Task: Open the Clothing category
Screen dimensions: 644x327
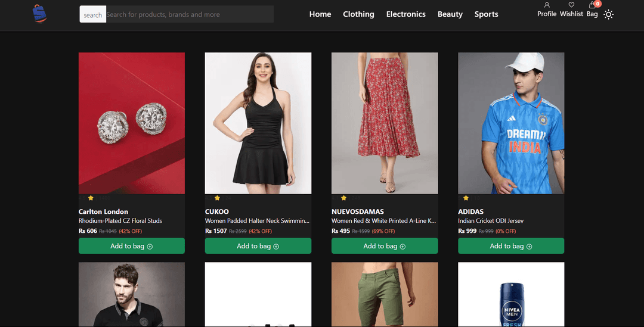Action: [x=358, y=14]
